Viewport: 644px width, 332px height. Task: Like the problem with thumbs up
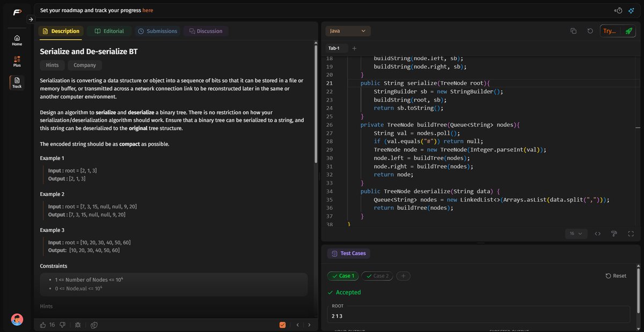(x=43, y=324)
